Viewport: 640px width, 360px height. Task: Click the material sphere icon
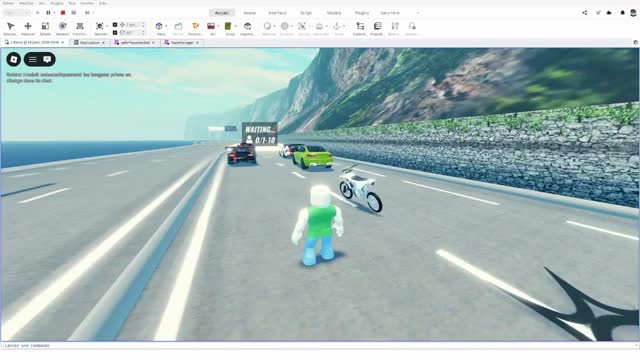pyautogui.click(x=267, y=26)
